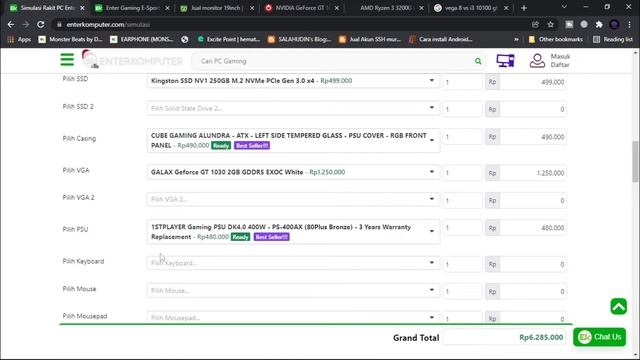Open Jual Akun SSH bookmark
This screenshot has width=640, height=360.
click(x=370, y=39)
